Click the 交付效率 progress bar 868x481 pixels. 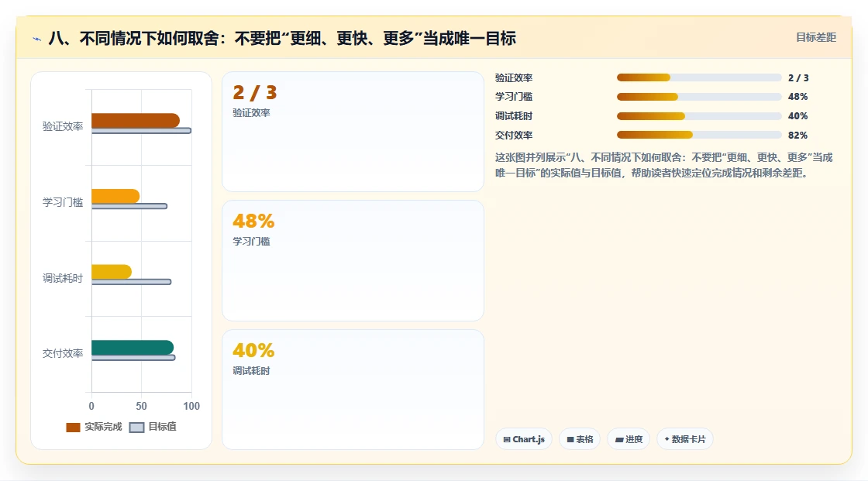click(x=699, y=135)
